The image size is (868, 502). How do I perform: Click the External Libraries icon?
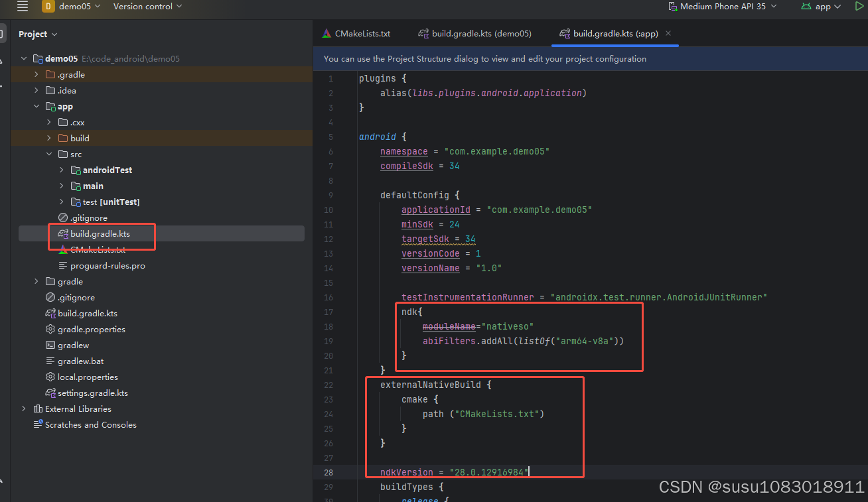point(38,409)
